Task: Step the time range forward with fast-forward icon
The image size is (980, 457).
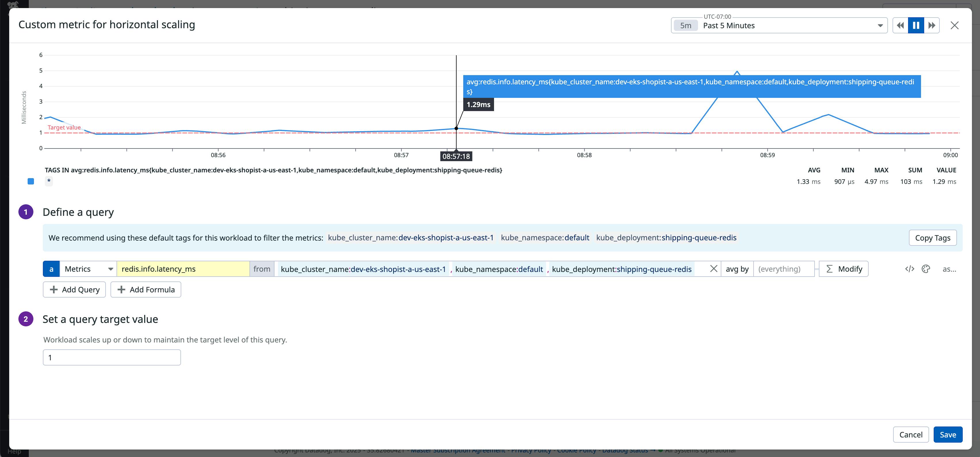Action: pos(932,25)
